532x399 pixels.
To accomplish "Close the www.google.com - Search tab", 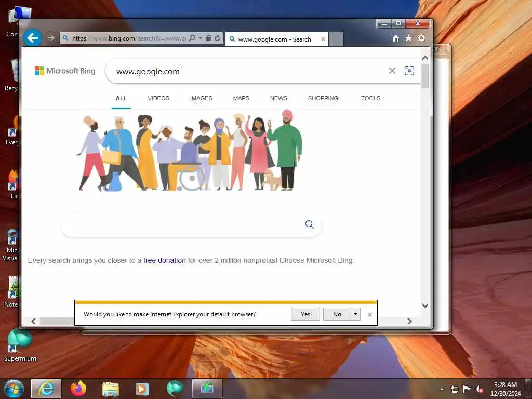I will pos(323,39).
